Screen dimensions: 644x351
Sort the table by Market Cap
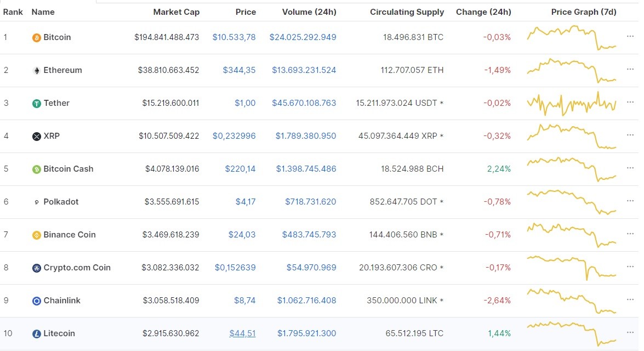[x=176, y=12]
